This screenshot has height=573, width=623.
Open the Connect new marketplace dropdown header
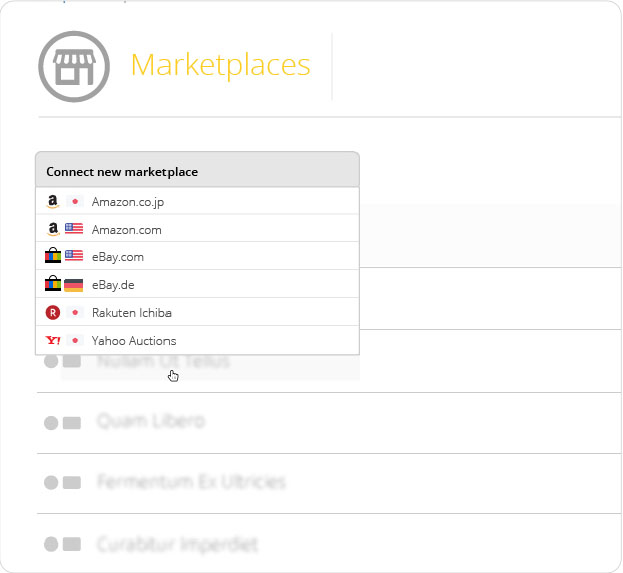click(x=197, y=169)
